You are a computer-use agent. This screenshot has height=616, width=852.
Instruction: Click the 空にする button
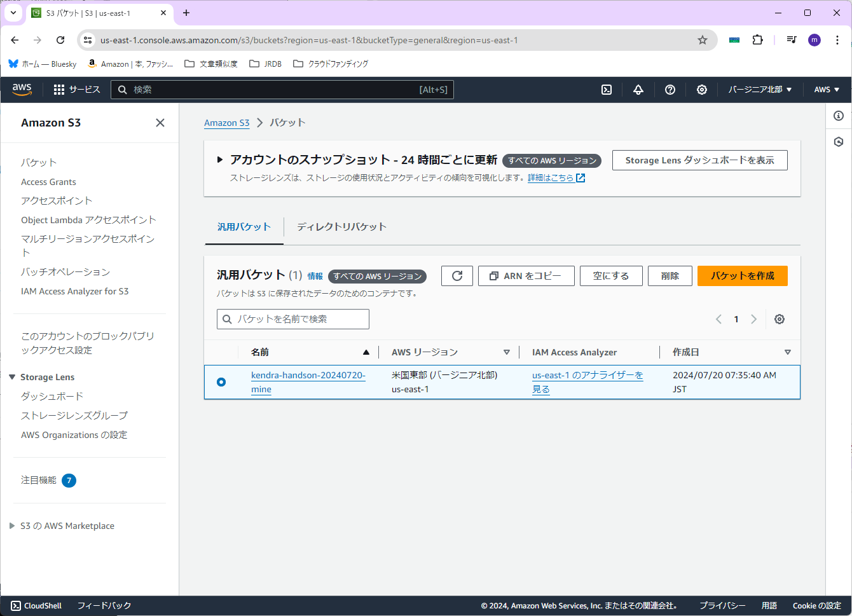tap(611, 276)
